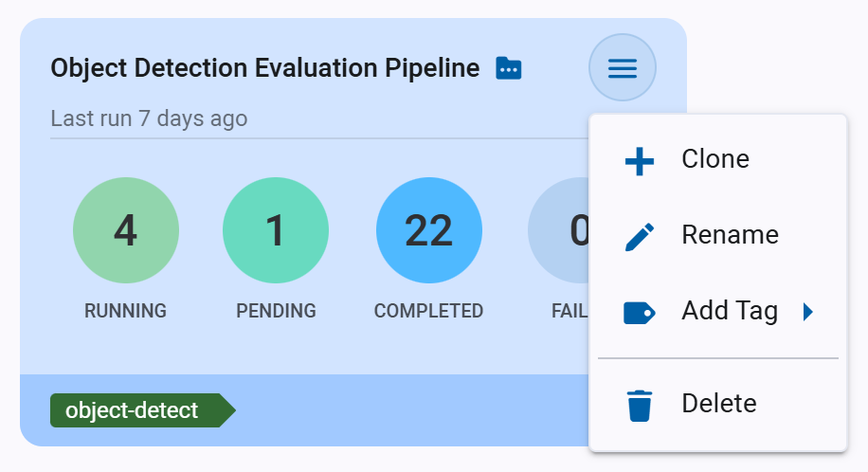Click the RUNNING label
868x472 pixels.
[x=126, y=311]
